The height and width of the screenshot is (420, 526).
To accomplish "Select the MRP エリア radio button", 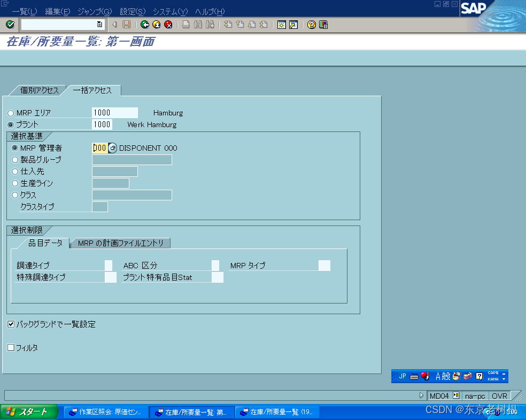I will tap(10, 113).
